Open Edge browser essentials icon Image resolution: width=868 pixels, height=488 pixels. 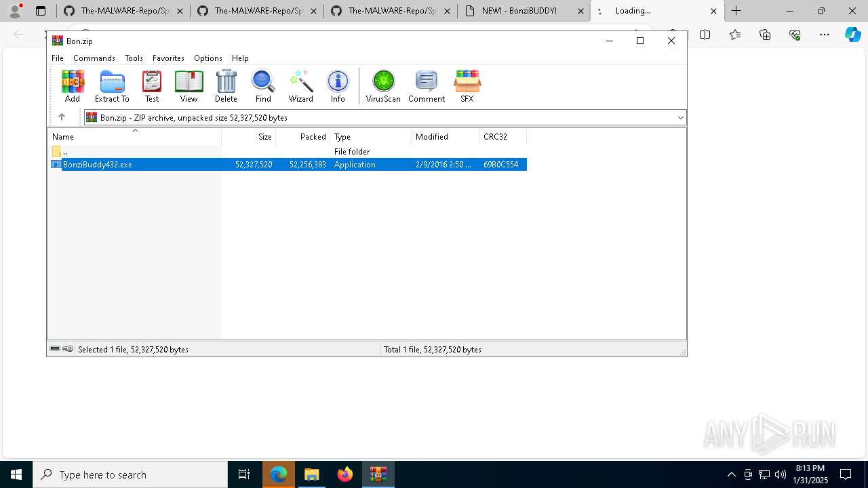click(795, 35)
